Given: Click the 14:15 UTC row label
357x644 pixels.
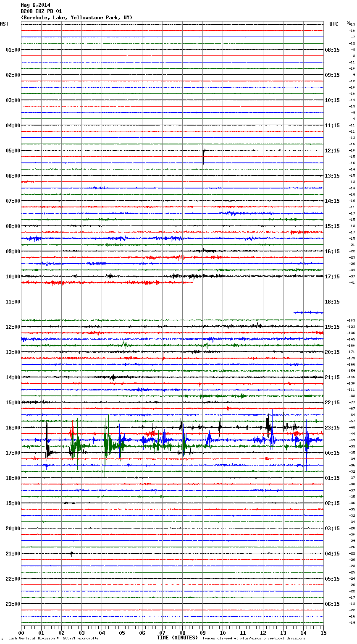Looking at the screenshot, I should [332, 201].
